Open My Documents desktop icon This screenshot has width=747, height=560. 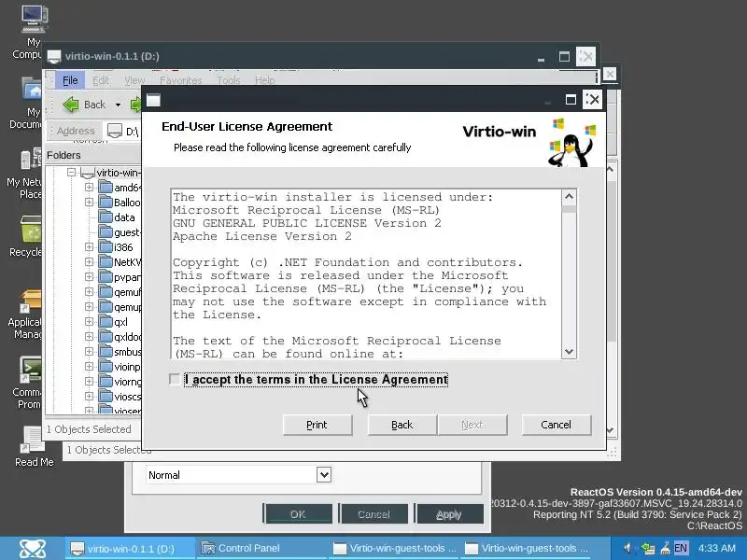pos(32,91)
